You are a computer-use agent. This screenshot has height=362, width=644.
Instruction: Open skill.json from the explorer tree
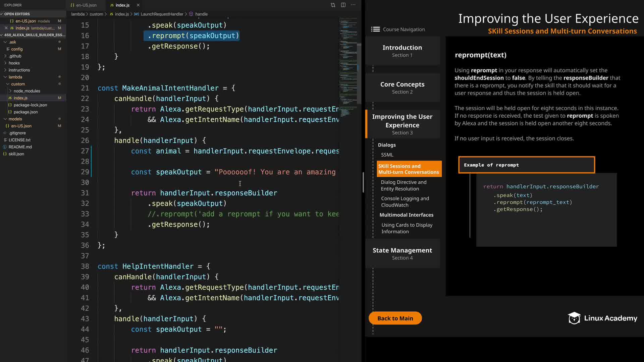(16, 154)
